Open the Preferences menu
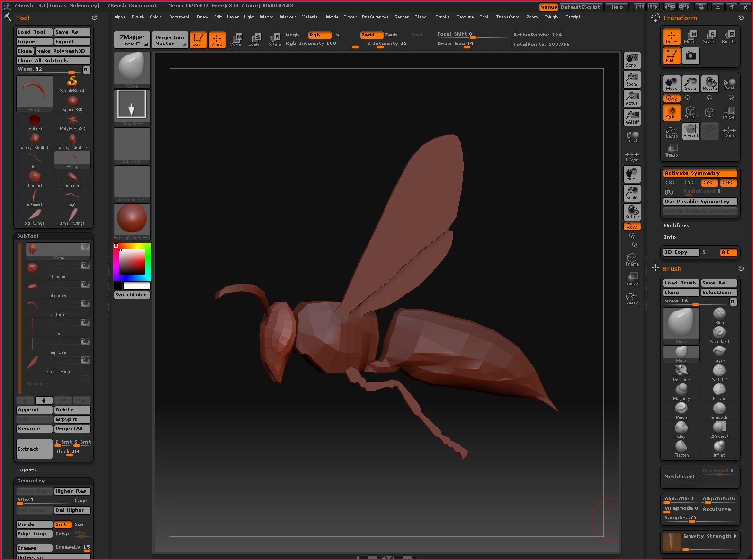Viewport: 753px width, 560px height. [x=375, y=17]
